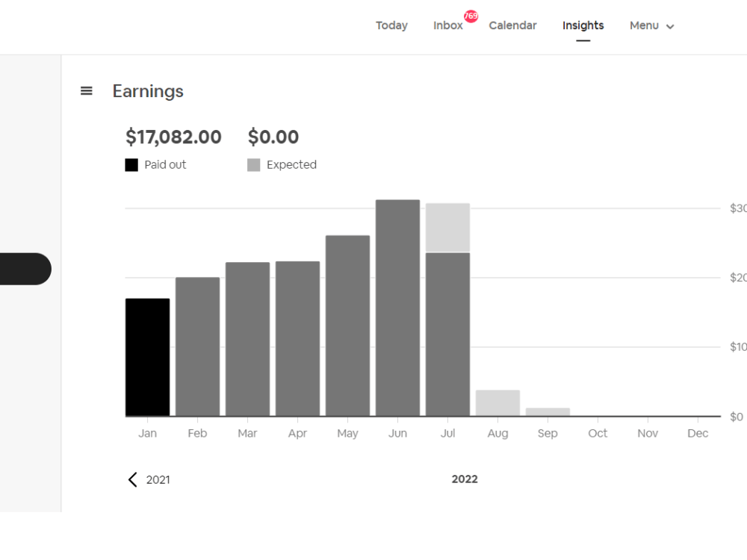Viewport: 747px width, 560px height.
Task: Switch to the Calendar tab
Action: pos(512,25)
